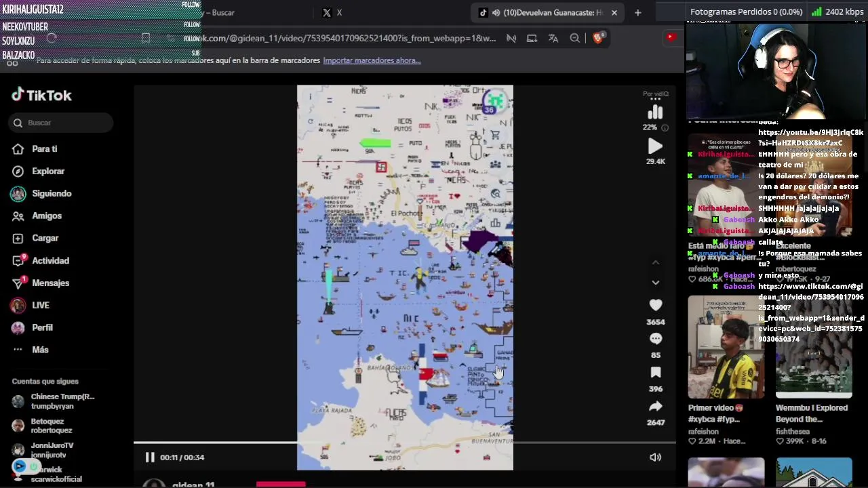868x488 pixels.
Task: Open Chinese Trump trumpbyryan account
Action: click(56, 401)
